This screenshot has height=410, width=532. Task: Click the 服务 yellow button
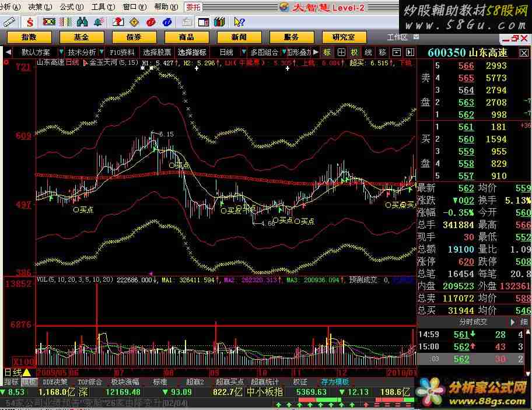tap(292, 37)
